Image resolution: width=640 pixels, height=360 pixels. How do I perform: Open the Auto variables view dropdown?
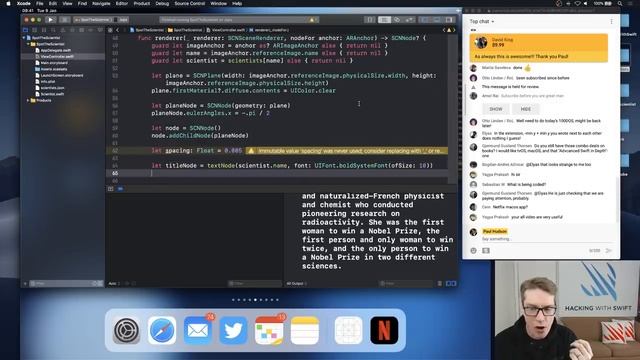113,283
